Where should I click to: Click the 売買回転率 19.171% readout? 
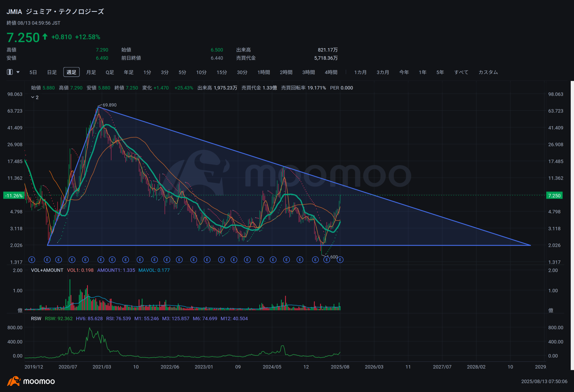click(304, 88)
